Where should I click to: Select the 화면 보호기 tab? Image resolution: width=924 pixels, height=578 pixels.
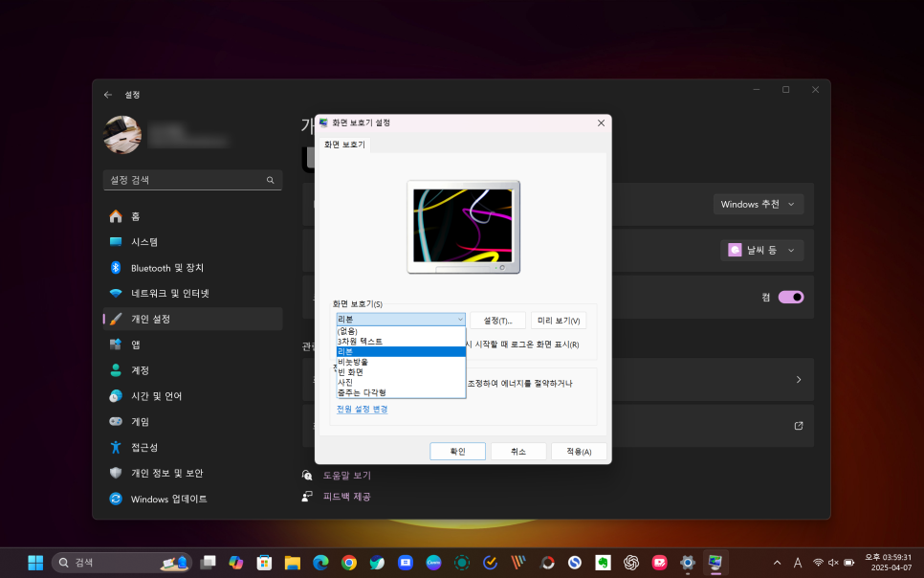click(x=345, y=144)
